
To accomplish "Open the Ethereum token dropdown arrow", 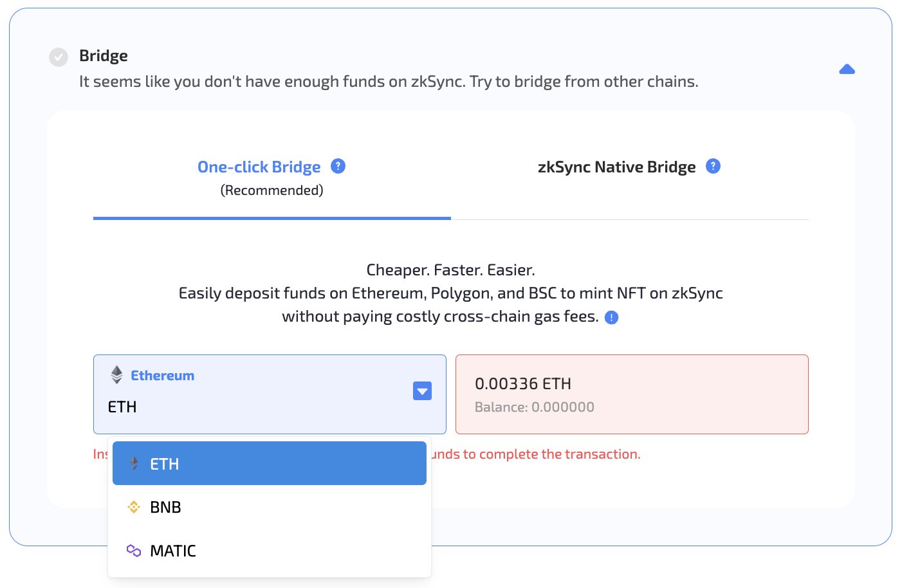I will (x=422, y=390).
